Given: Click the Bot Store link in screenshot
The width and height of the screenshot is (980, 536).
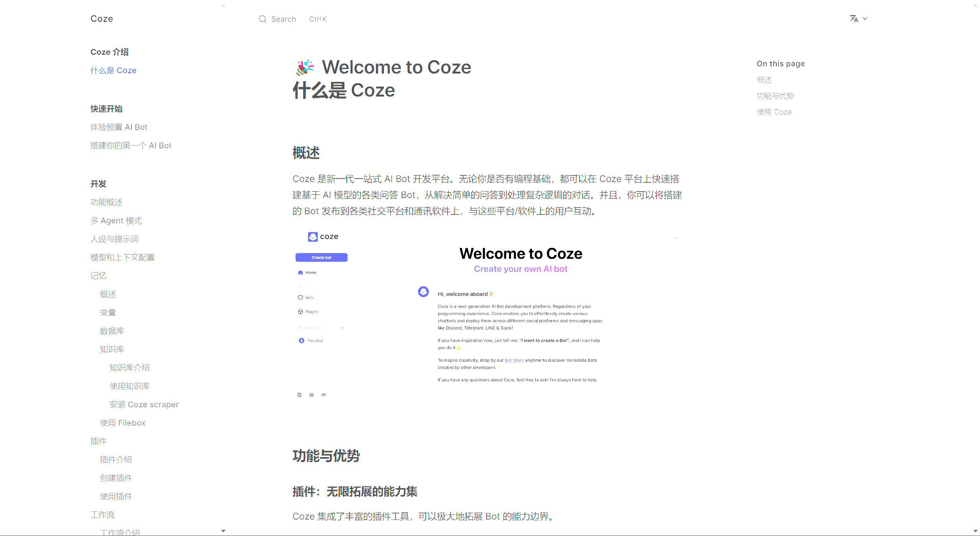Looking at the screenshot, I should tap(514, 360).
